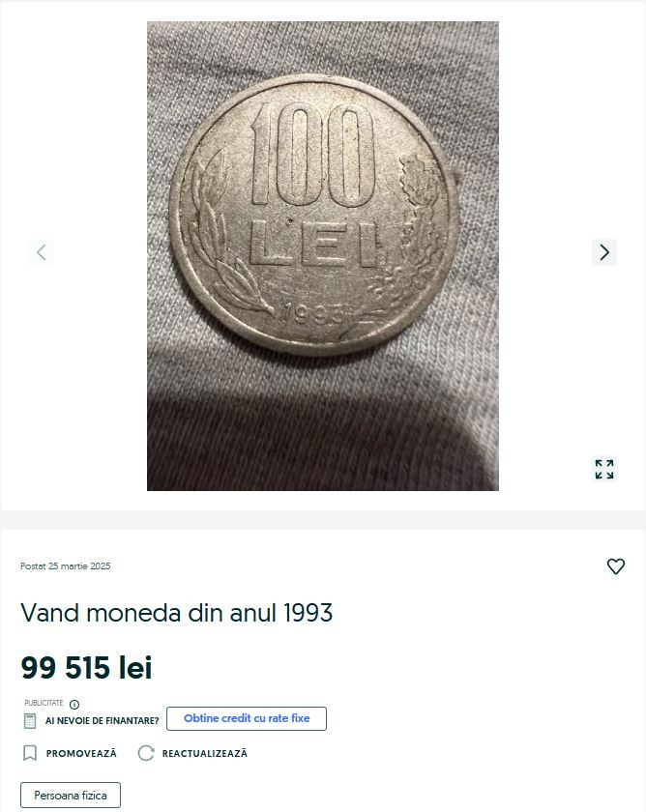Click the REACTUALIZEAZĂ label
Viewport: 646px width, 812px height.
click(x=205, y=753)
